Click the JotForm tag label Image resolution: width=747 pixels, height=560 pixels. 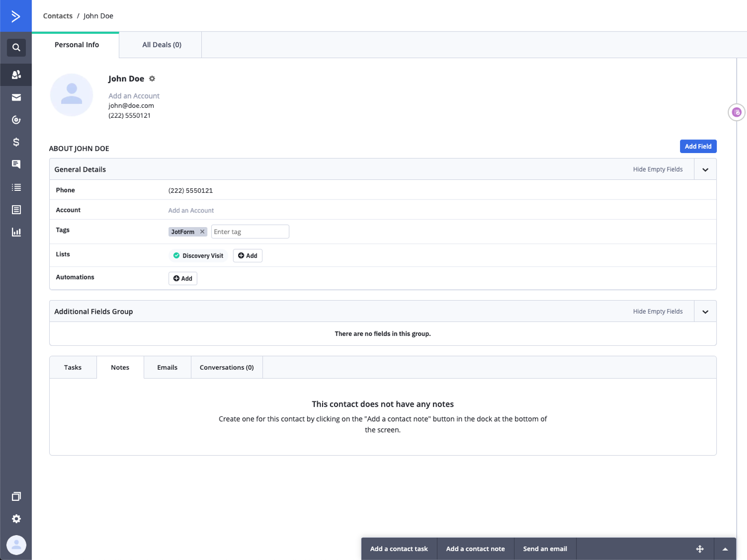pos(183,232)
